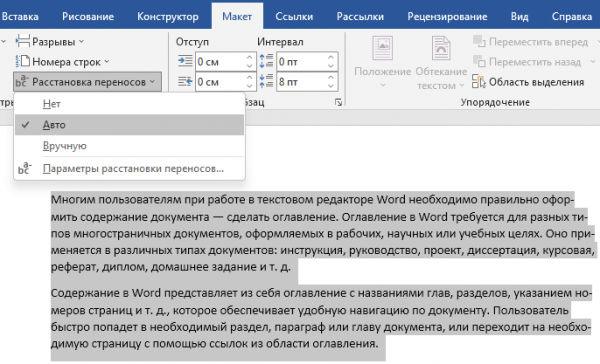
Task: Increase spacing before with up arrow
Action: pyautogui.click(x=331, y=57)
